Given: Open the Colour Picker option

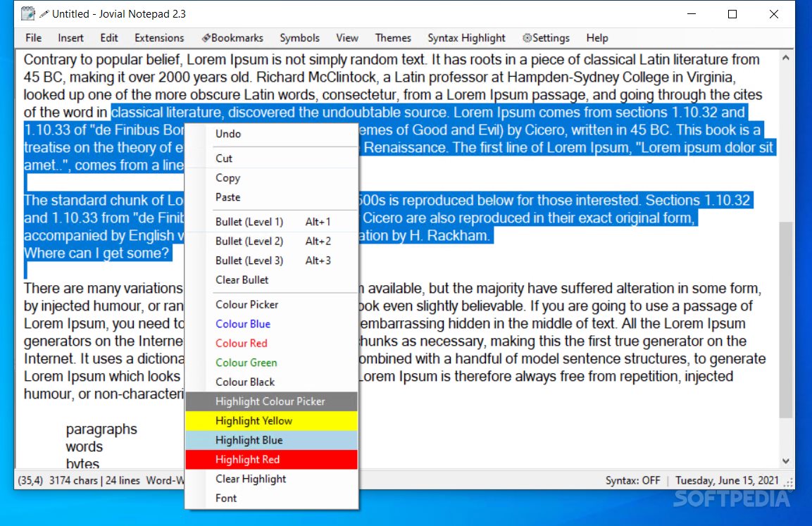Looking at the screenshot, I should pyautogui.click(x=271, y=304).
